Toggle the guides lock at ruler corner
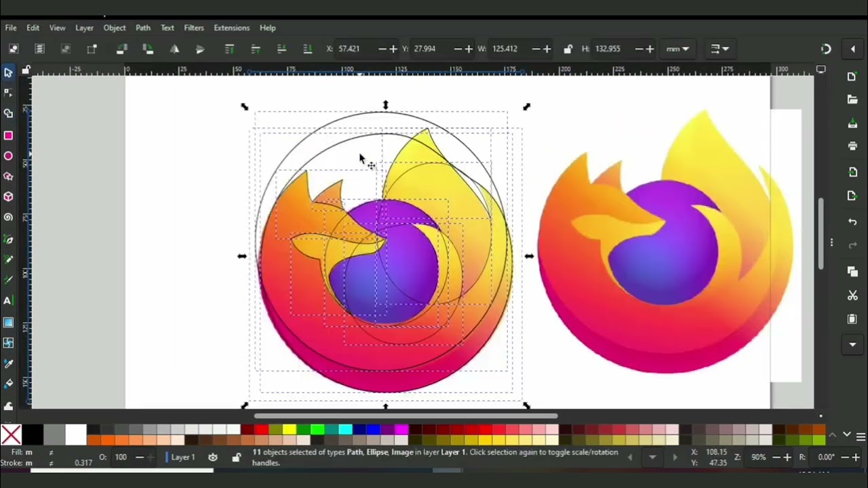 (x=26, y=70)
